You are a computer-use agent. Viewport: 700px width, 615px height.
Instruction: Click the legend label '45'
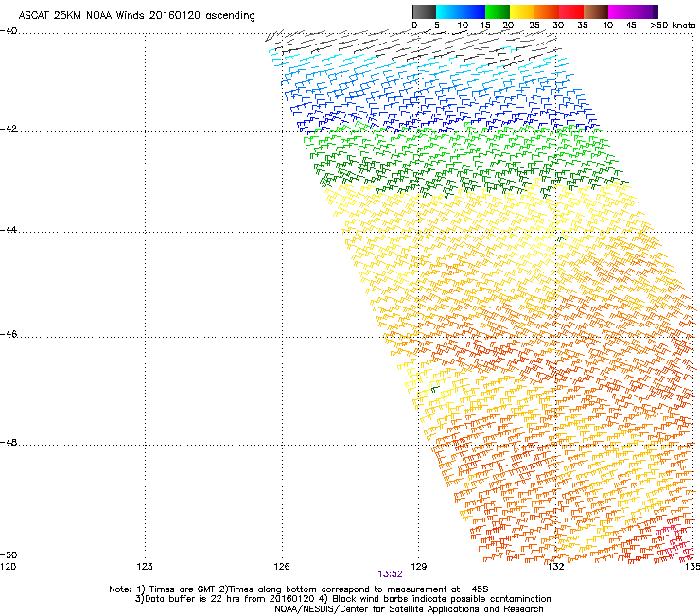tap(631, 26)
